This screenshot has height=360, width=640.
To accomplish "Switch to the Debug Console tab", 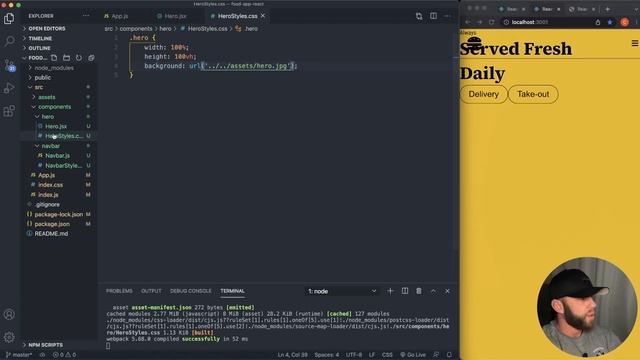I will coord(191,291).
